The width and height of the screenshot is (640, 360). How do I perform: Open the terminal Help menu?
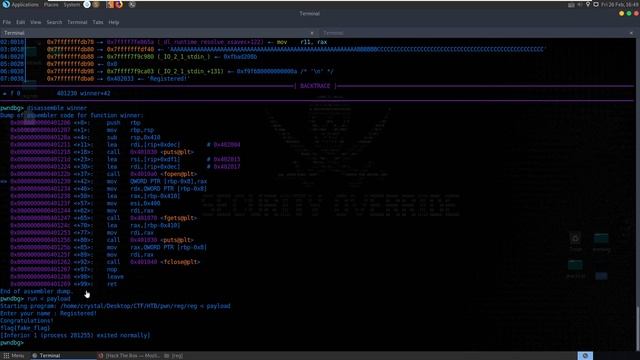114,22
